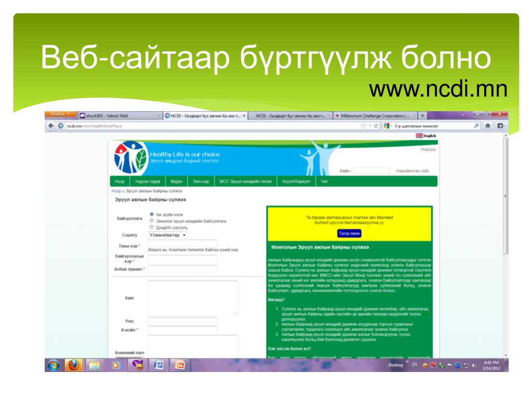532x399 pixels.
Task: Reload the page with refresh icon
Action: tap(376, 126)
